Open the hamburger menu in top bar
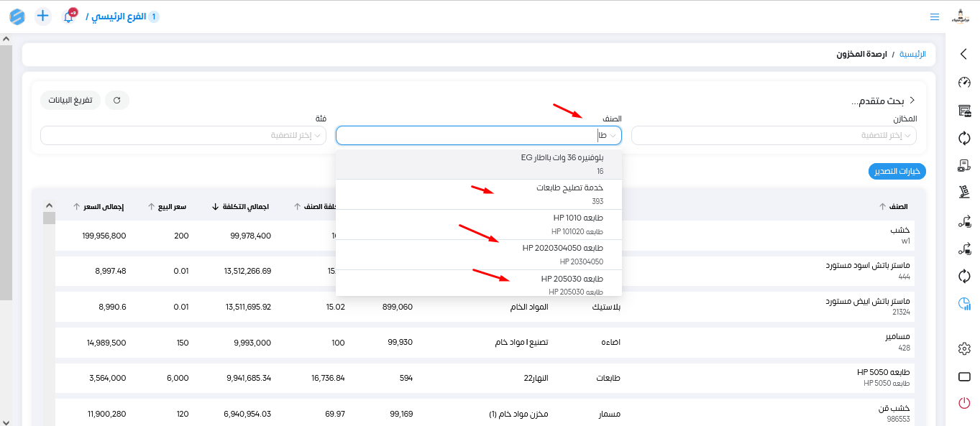 (x=934, y=17)
